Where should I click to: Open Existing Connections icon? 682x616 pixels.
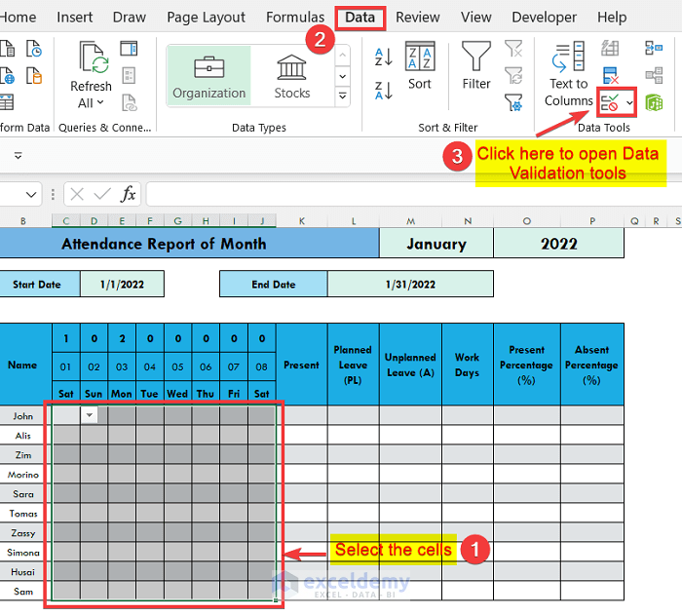tap(33, 75)
